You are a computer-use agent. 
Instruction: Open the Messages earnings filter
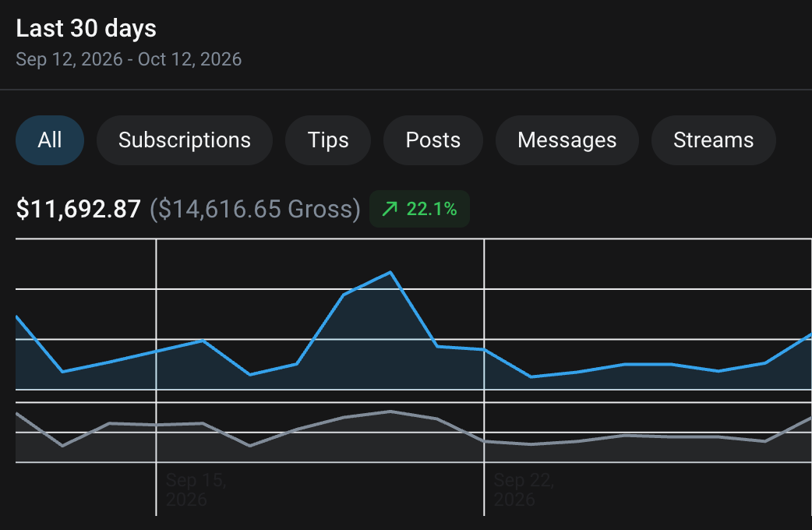567,140
